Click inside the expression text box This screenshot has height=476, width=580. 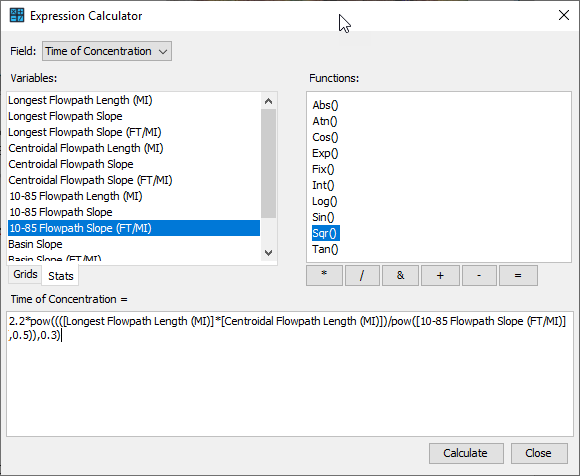(x=290, y=374)
